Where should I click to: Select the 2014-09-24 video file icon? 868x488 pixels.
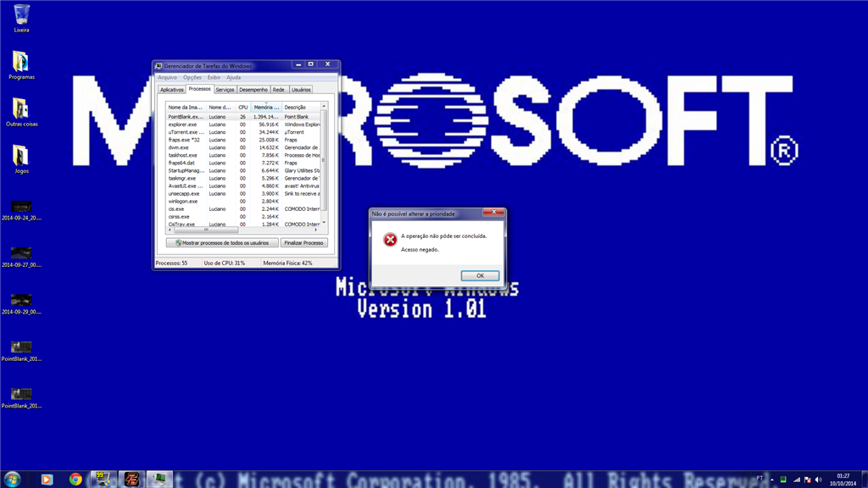pos(21,211)
